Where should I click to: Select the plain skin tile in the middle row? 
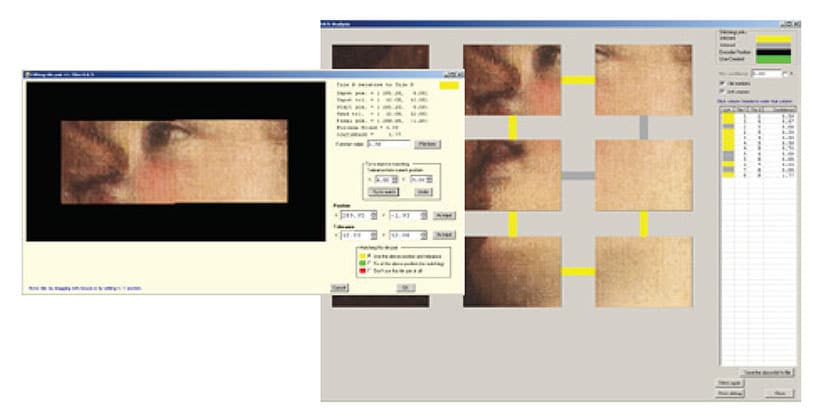[x=644, y=175]
